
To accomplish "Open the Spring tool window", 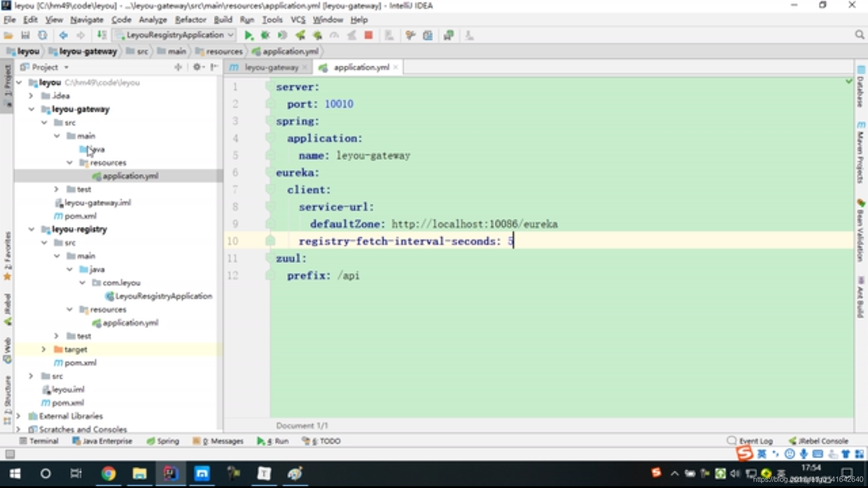I will click(163, 441).
